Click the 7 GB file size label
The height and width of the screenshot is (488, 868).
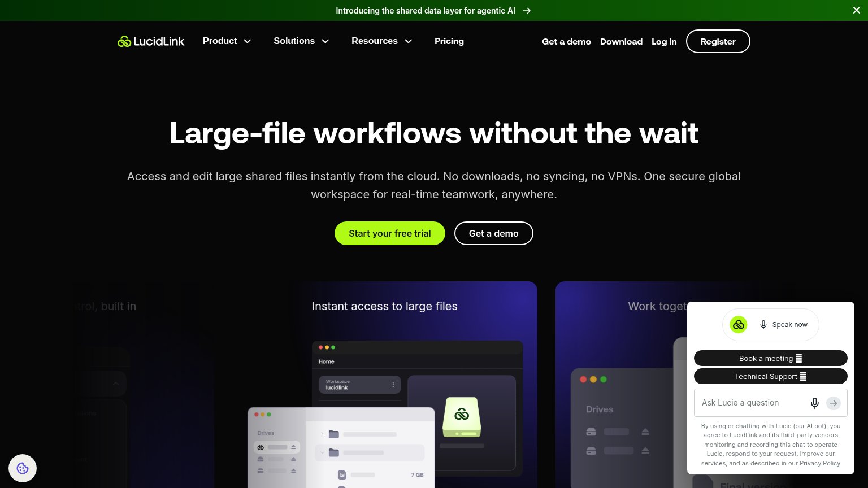coord(417,475)
